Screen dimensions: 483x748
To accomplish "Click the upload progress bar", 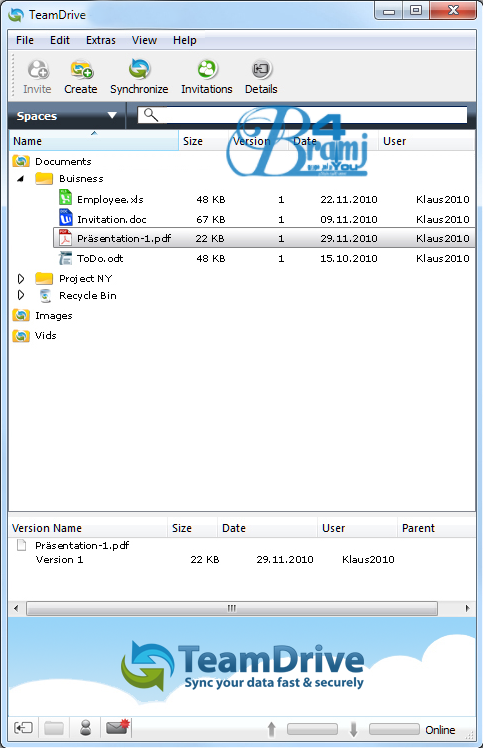I will pos(312,729).
